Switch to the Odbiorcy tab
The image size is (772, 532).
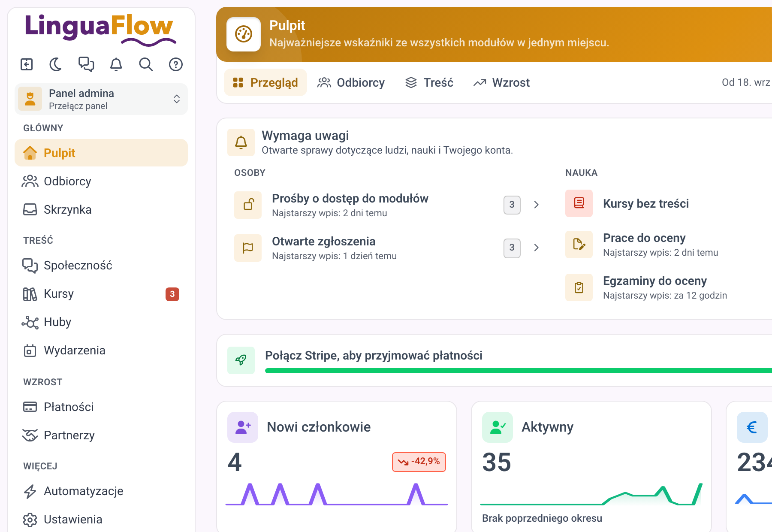[x=351, y=82]
